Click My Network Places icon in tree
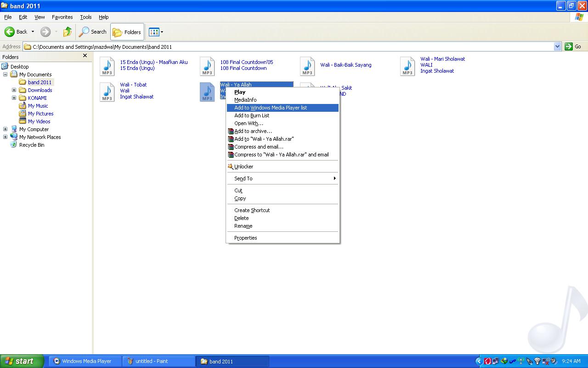 pyautogui.click(x=14, y=137)
